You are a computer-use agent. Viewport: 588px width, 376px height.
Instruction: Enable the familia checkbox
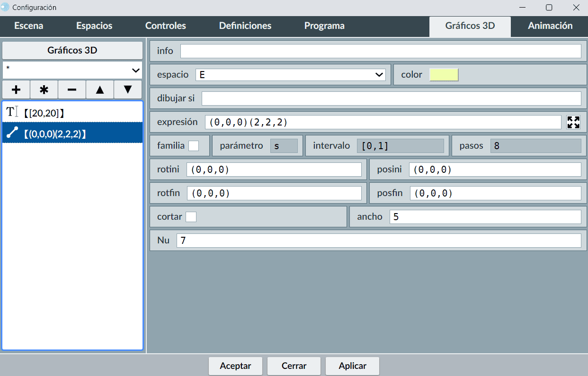pos(194,146)
